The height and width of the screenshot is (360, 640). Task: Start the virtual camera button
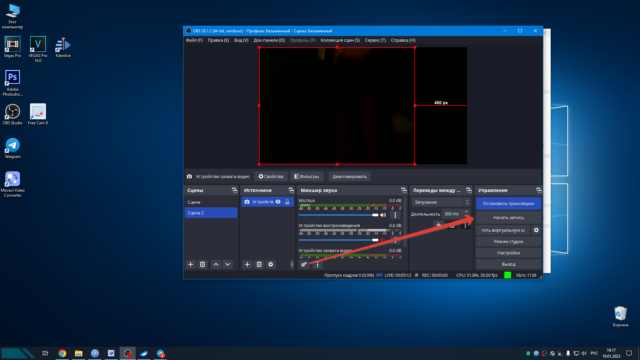click(503, 230)
